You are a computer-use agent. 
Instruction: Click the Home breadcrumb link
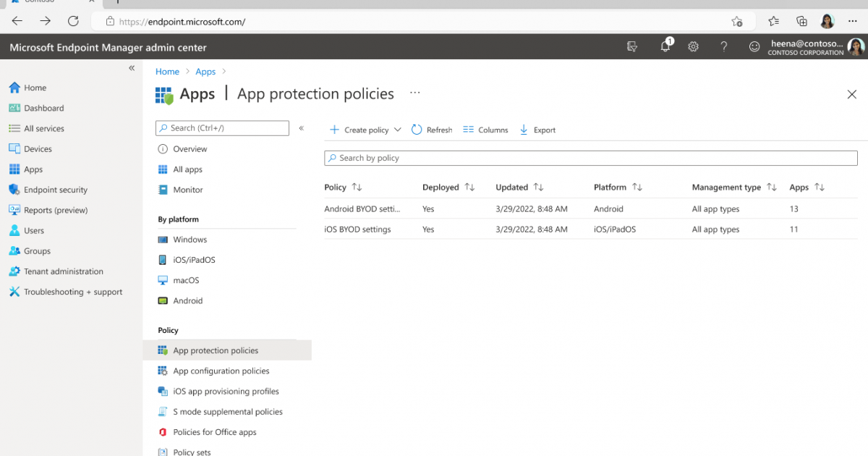[x=167, y=72]
